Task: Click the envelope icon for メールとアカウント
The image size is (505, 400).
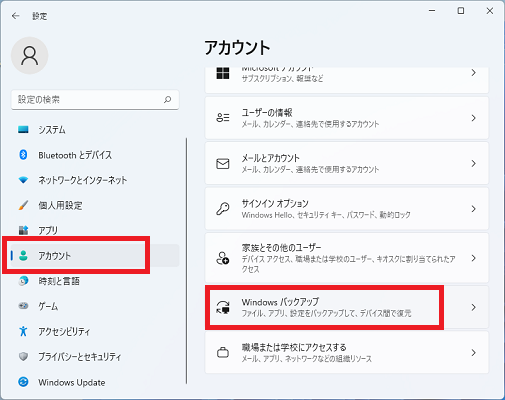Action: (223, 163)
